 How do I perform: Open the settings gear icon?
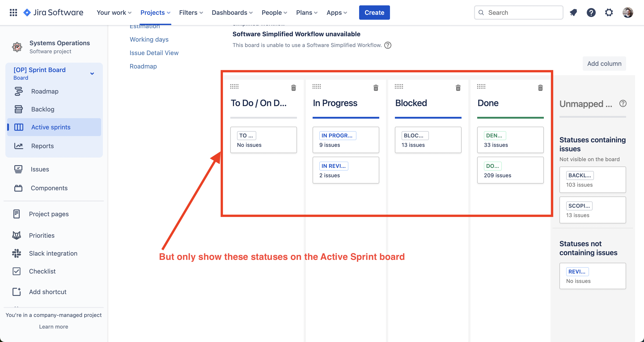coord(609,12)
